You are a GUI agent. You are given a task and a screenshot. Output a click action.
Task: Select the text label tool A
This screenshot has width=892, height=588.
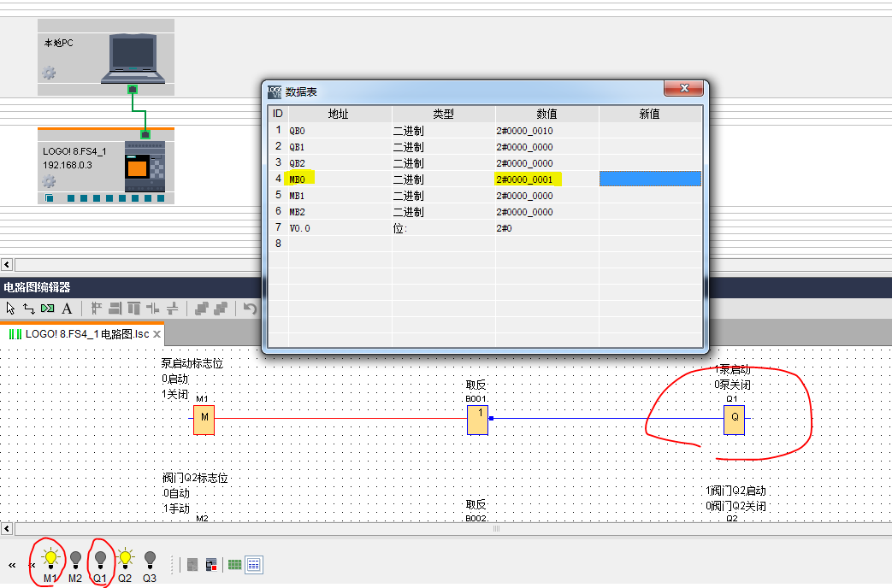[x=67, y=309]
